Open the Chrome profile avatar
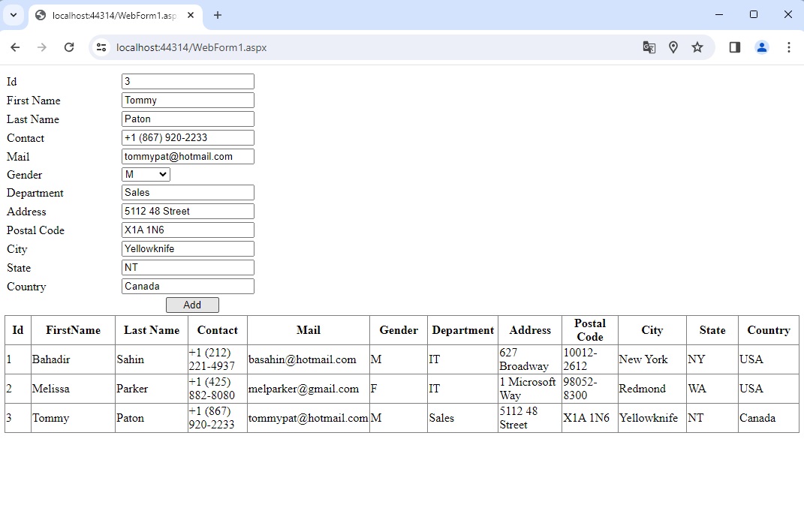The height and width of the screenshot is (532, 804). coord(762,47)
